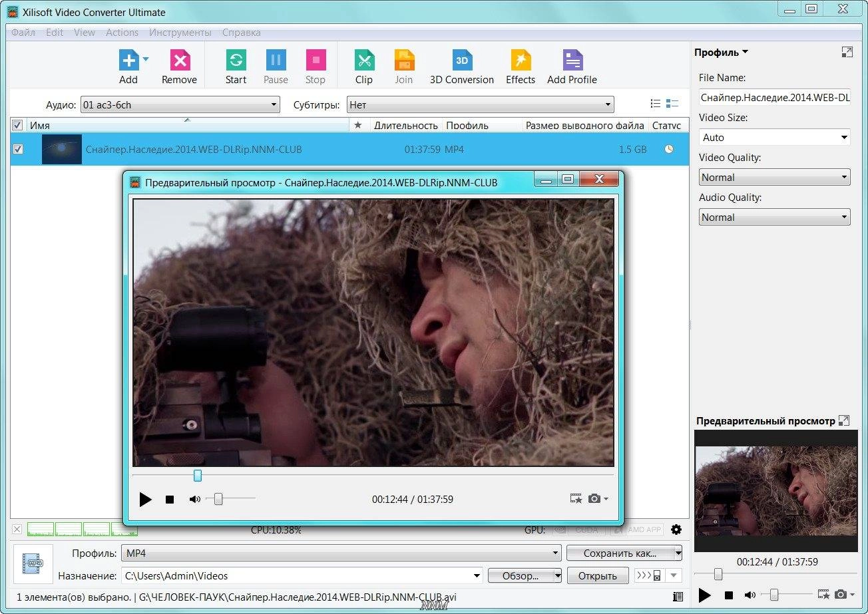Click the Add Profile icon
Viewport: 868px width, 614px height.
(572, 61)
